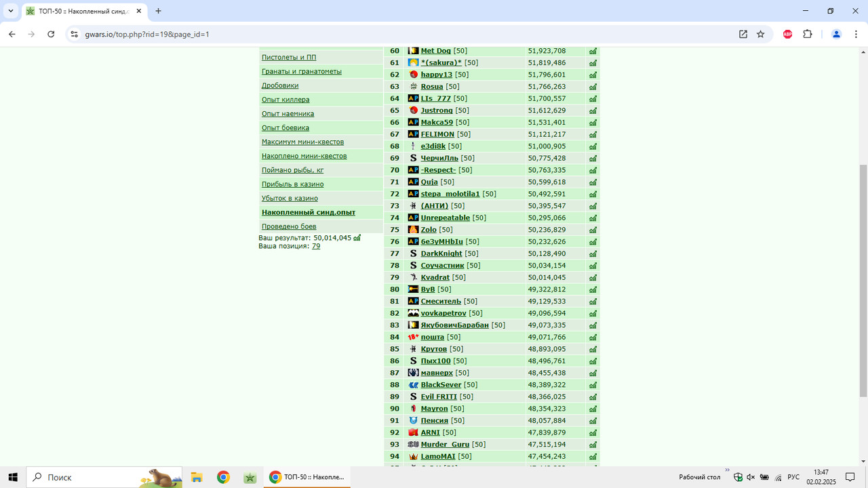Open File Explorer from taskbar

(197, 477)
